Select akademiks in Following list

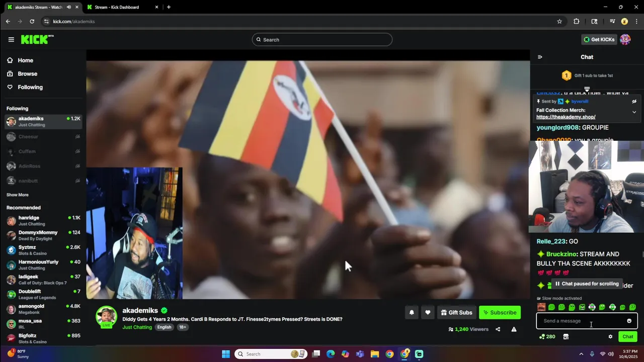click(x=43, y=122)
